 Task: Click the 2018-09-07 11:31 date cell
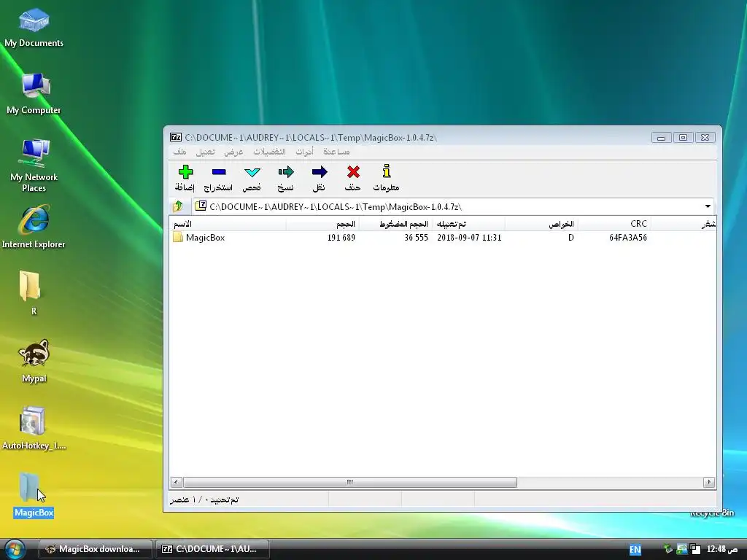[469, 238]
